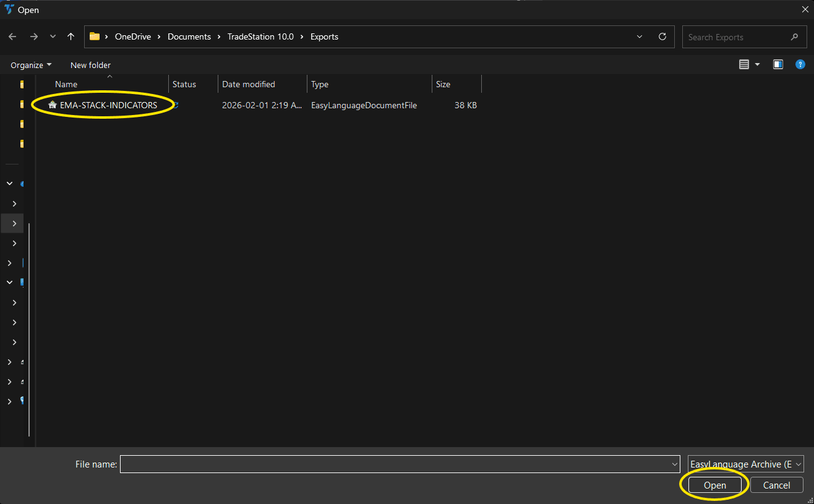814x504 pixels.
Task: Open the EasyLanguage Archive file type dropdown
Action: (x=745, y=464)
